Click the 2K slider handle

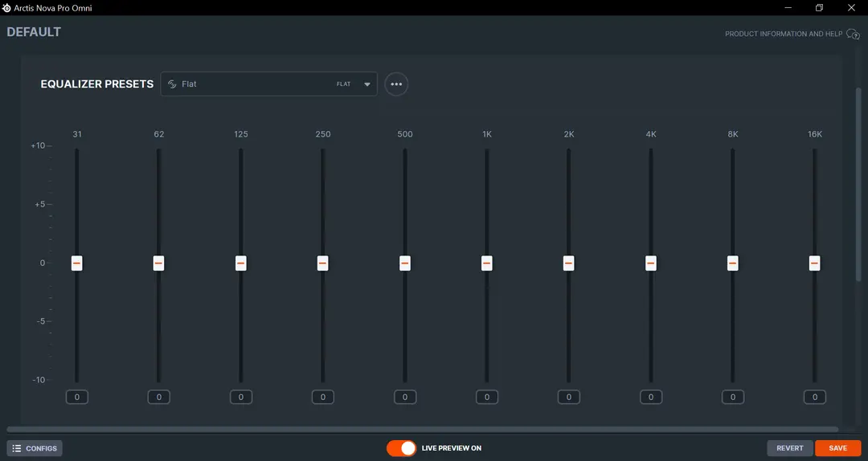pyautogui.click(x=568, y=263)
